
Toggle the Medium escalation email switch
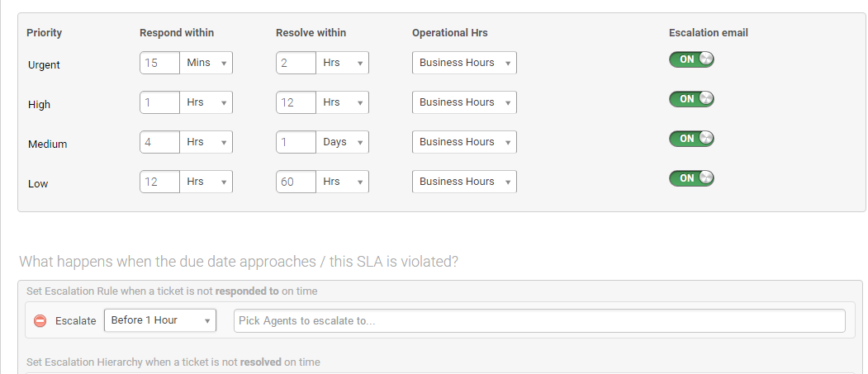[x=691, y=139]
